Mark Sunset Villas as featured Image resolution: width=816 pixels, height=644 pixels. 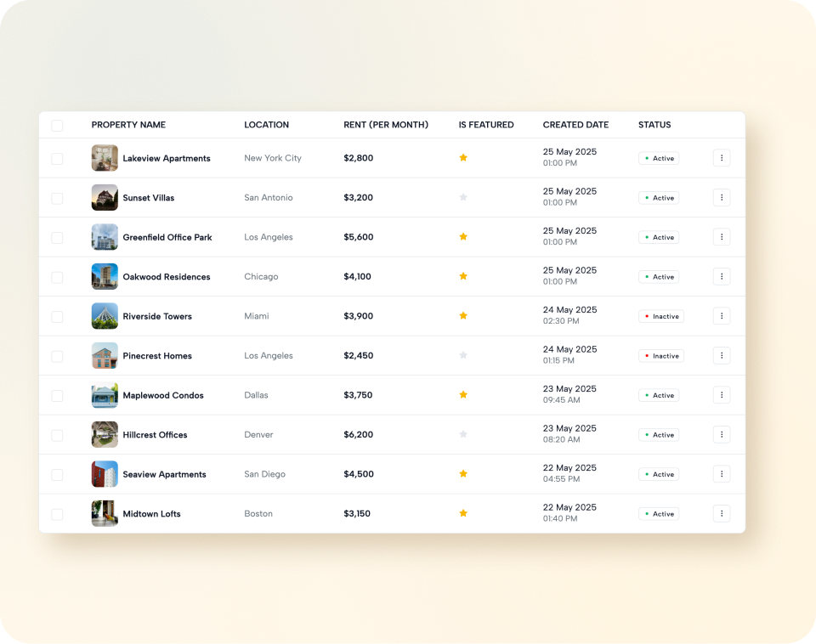[463, 197]
